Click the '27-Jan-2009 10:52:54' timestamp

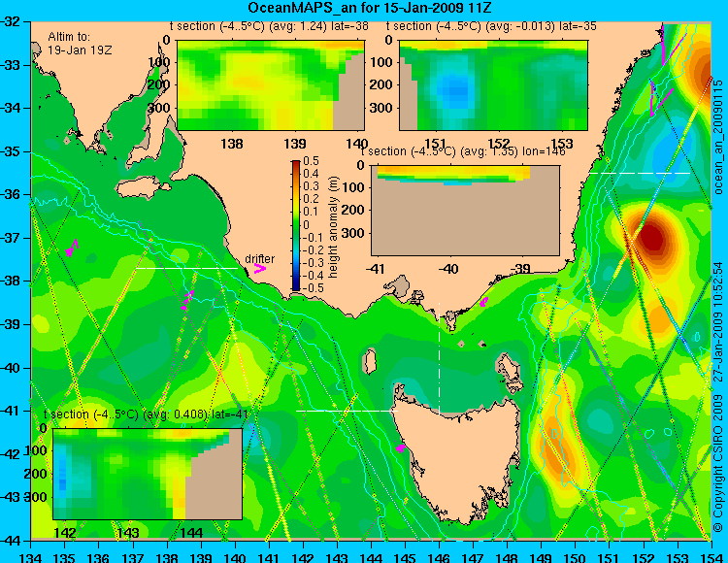pos(718,321)
